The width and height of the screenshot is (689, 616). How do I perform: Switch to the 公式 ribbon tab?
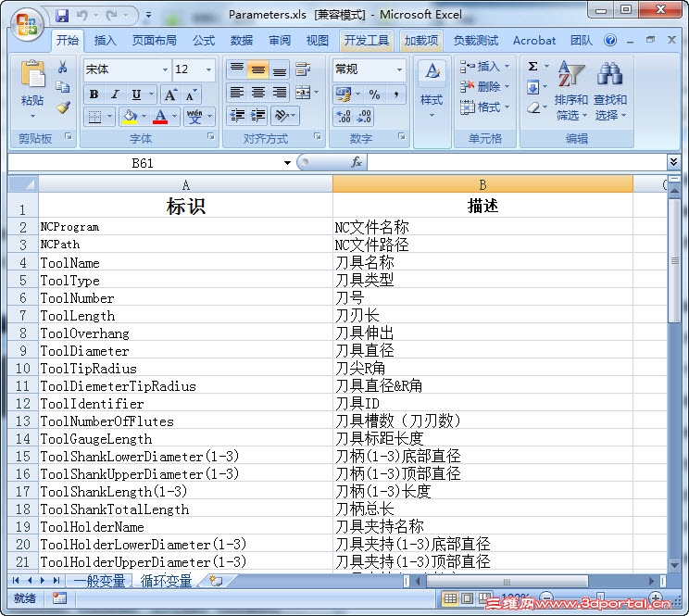[204, 41]
